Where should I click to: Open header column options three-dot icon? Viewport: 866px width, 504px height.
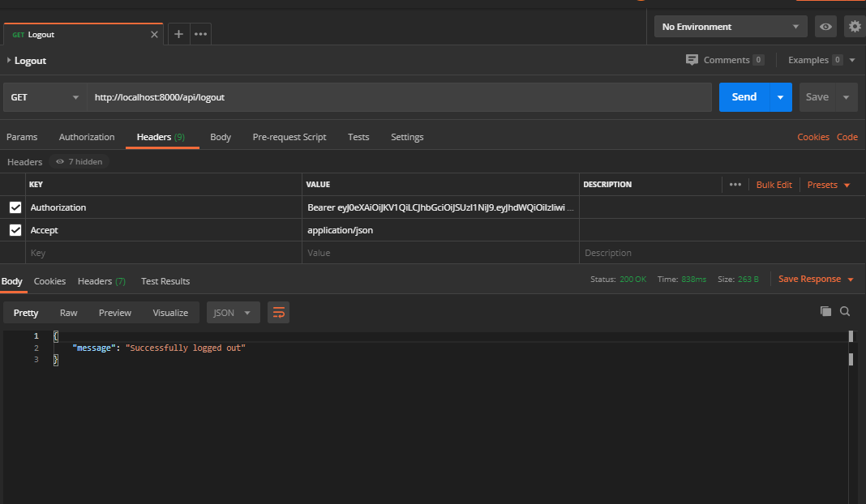735,185
